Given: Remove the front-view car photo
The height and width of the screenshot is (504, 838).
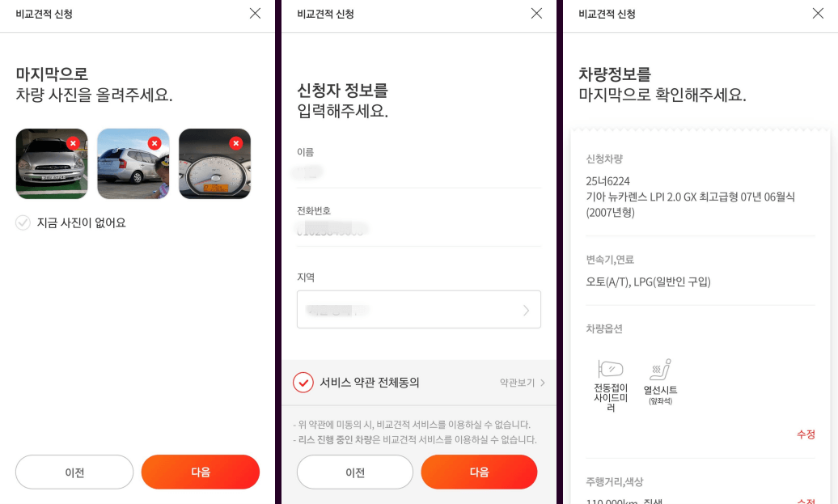Looking at the screenshot, I should click(73, 143).
